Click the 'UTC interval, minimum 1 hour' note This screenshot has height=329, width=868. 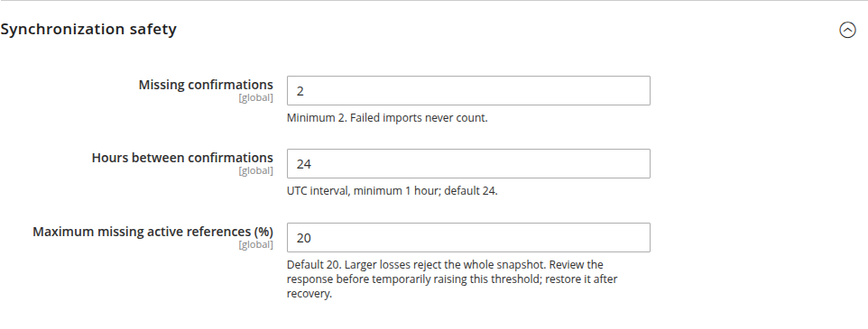(x=392, y=191)
